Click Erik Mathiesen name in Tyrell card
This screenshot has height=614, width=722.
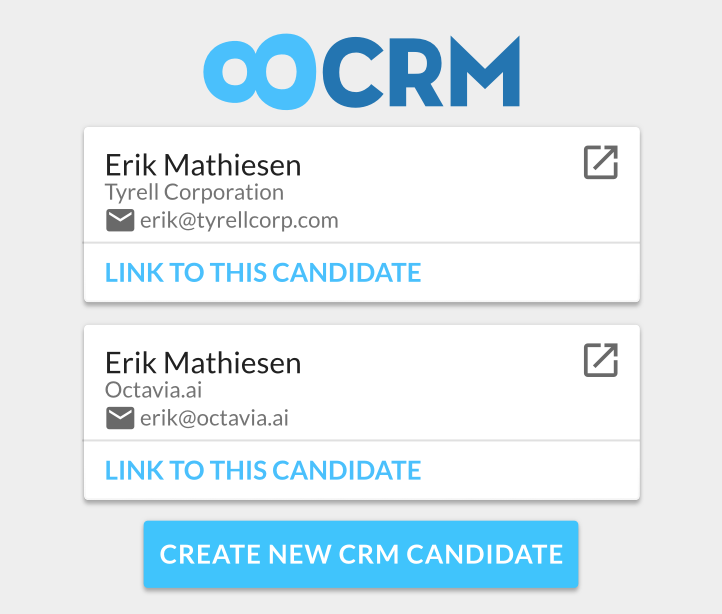click(x=203, y=165)
